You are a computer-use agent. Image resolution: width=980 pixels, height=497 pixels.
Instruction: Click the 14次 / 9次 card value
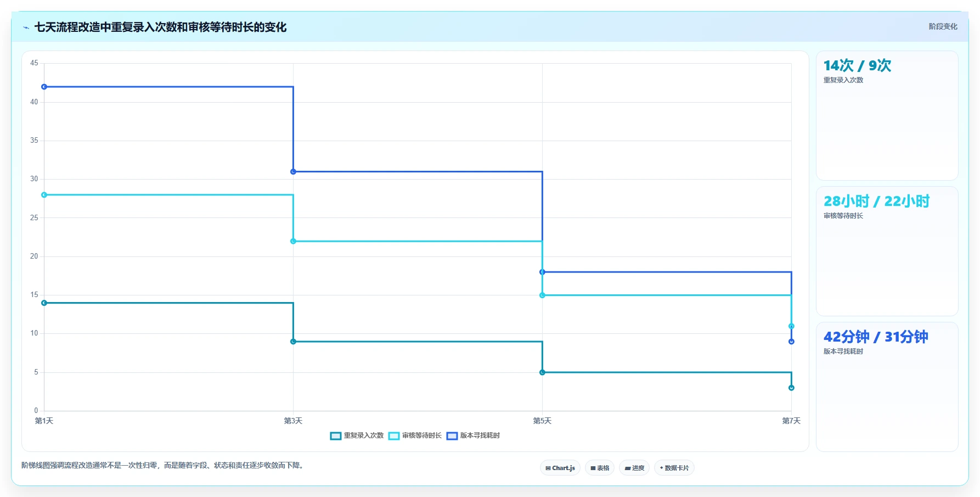click(857, 66)
